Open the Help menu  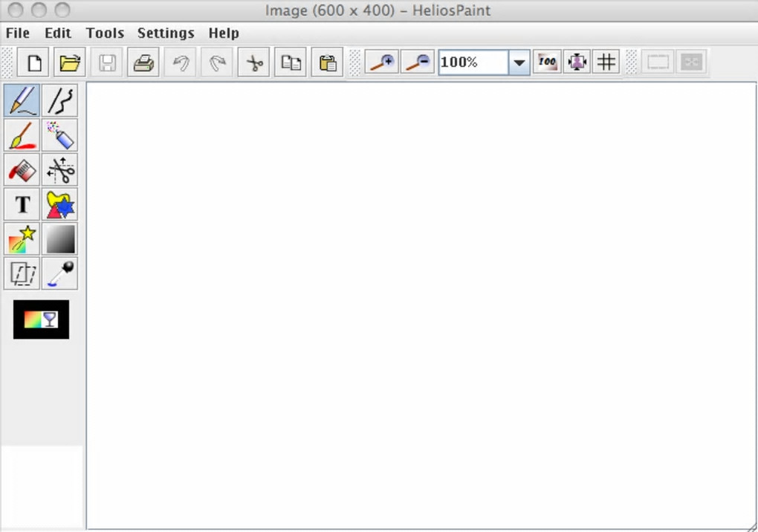click(x=224, y=33)
